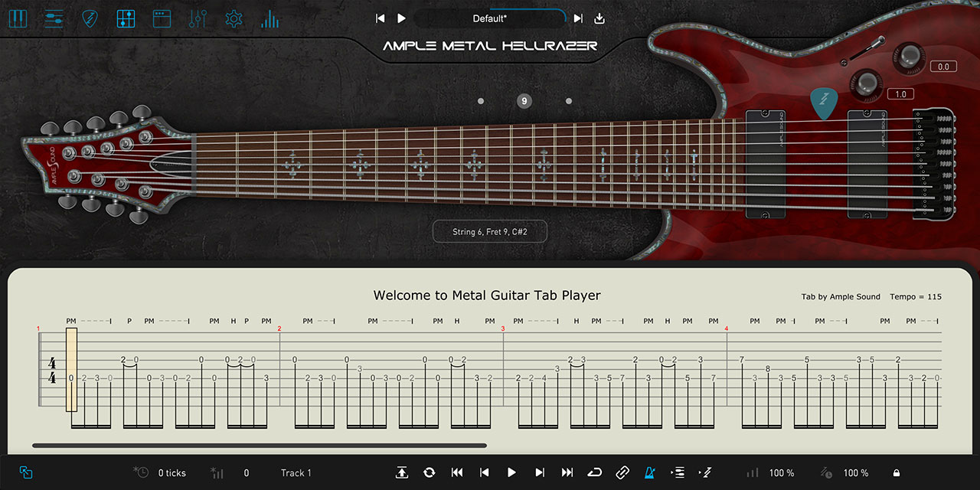Viewport: 980px width, 490px height.
Task: Step back to the previous measure
Action: pyautogui.click(x=484, y=473)
